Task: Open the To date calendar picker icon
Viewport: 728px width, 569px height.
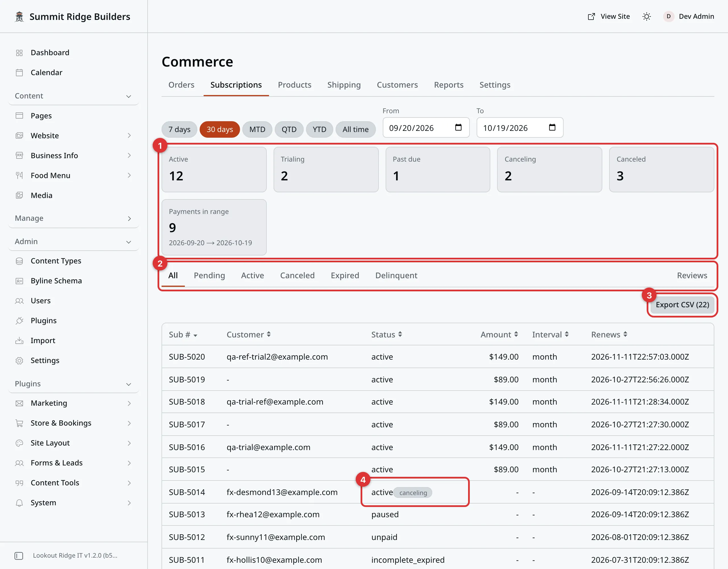Action: pos(552,127)
